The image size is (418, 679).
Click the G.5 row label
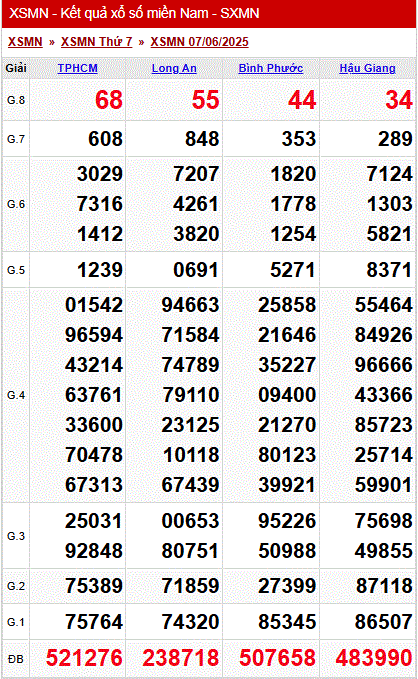coord(16,270)
